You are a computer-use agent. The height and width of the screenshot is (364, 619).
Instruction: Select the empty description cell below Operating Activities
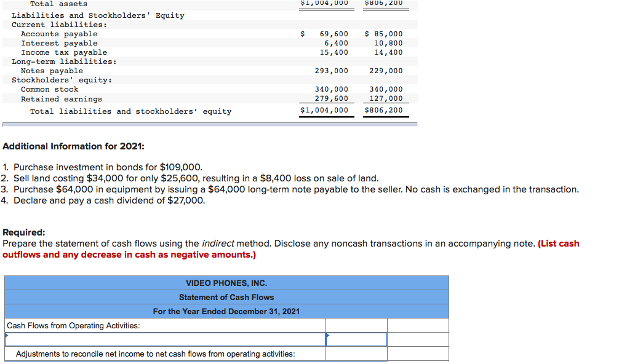tap(163, 339)
